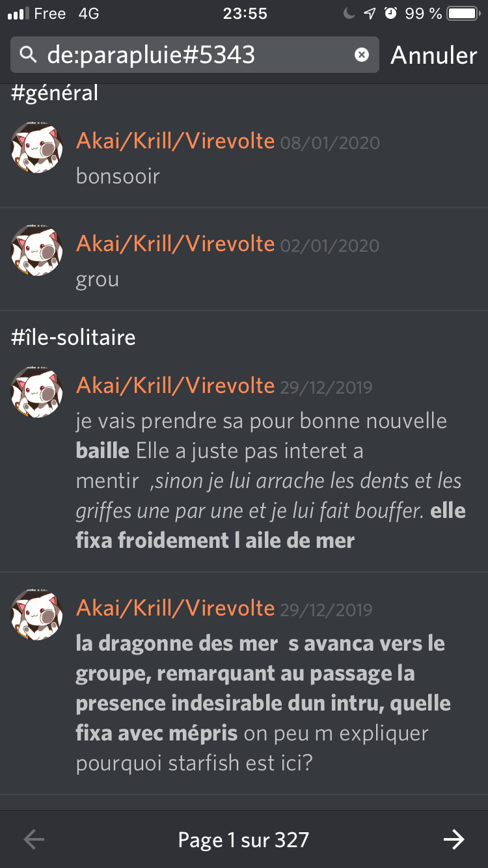Open the message asking about starfish

[244, 684]
